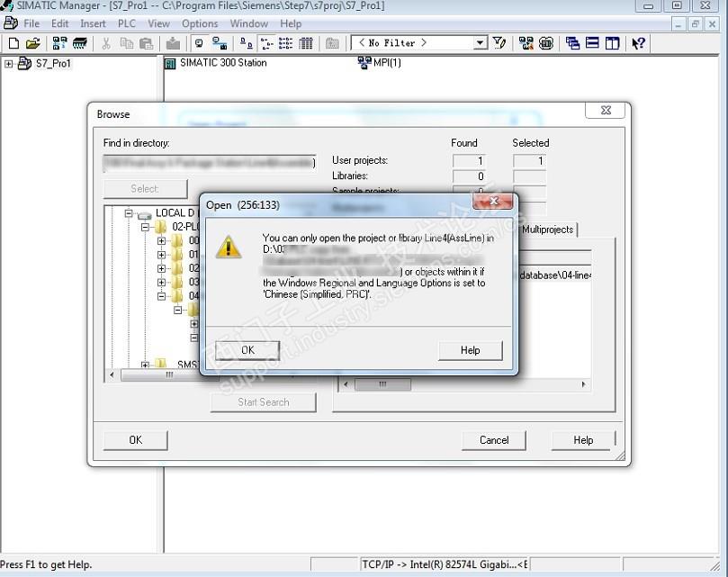728x577 pixels.
Task: Click OK in the Open warning dialog
Action: point(247,350)
